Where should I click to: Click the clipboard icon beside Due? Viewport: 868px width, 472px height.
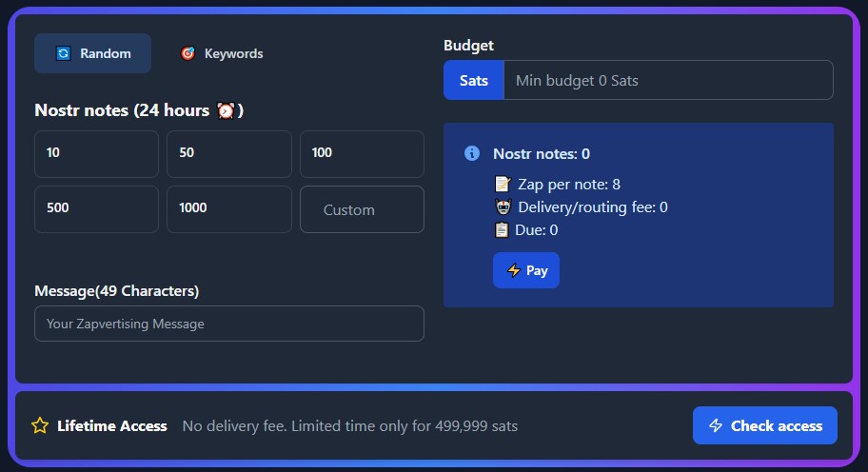[x=503, y=230]
